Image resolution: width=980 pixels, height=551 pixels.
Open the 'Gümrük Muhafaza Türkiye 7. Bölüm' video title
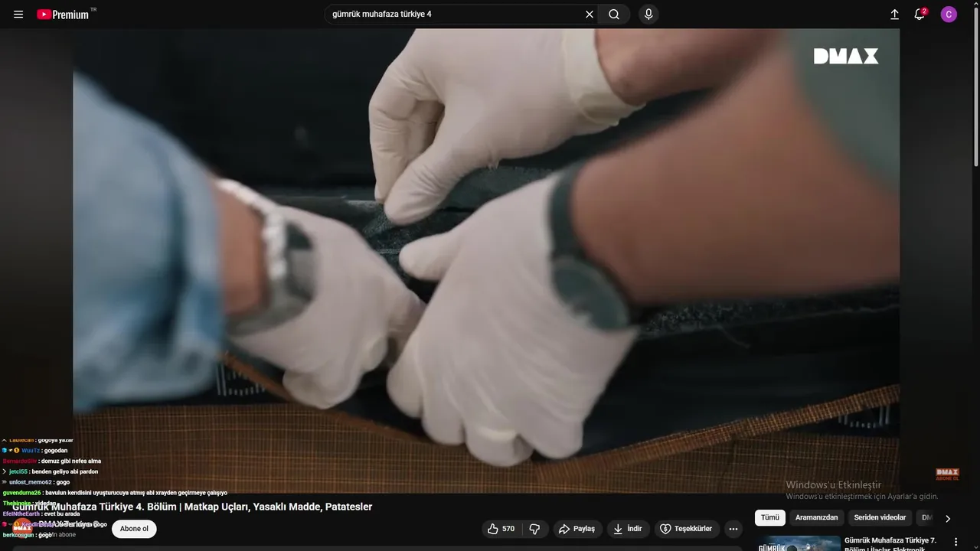pos(890,544)
